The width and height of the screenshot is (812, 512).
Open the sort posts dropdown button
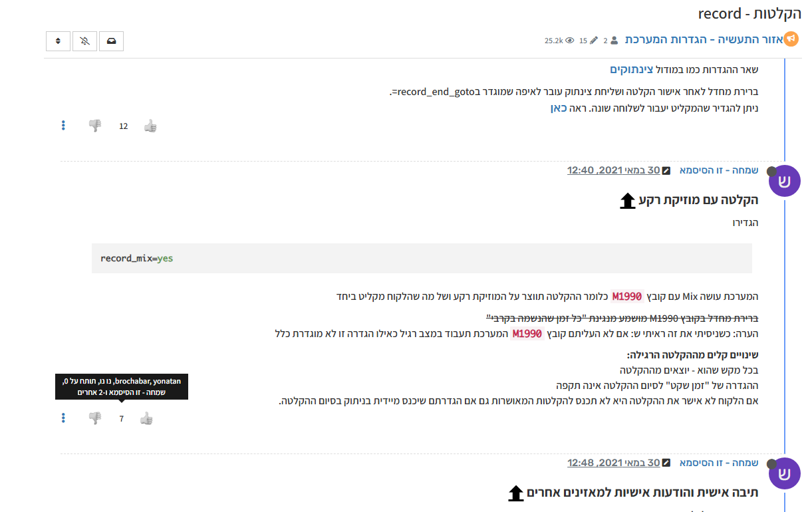click(58, 41)
